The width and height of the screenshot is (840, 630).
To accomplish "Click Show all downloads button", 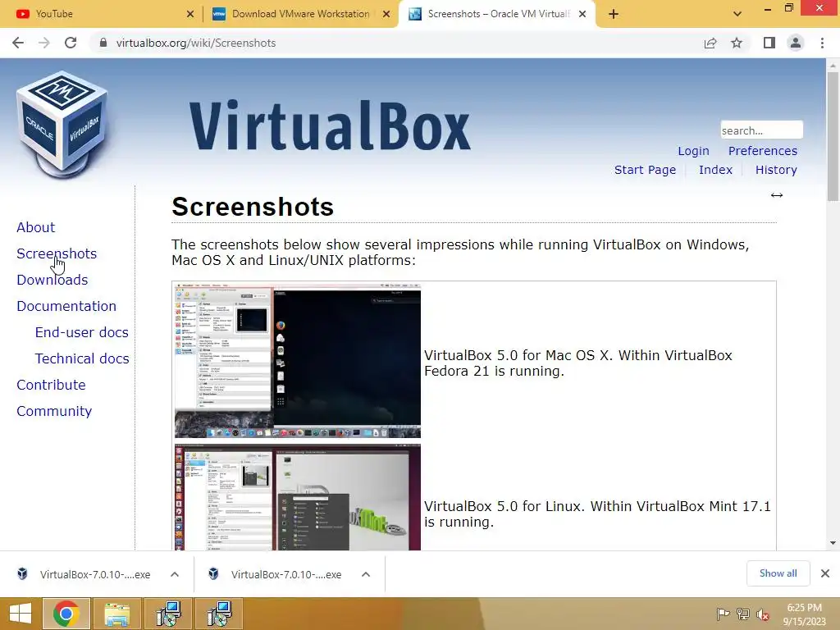I will tap(778, 573).
